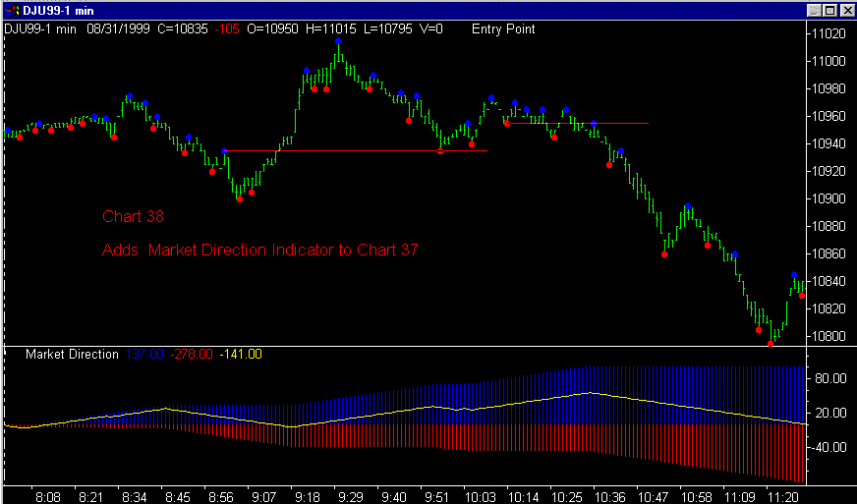
Task: Click the 10960 price axis label
Action: click(829, 116)
